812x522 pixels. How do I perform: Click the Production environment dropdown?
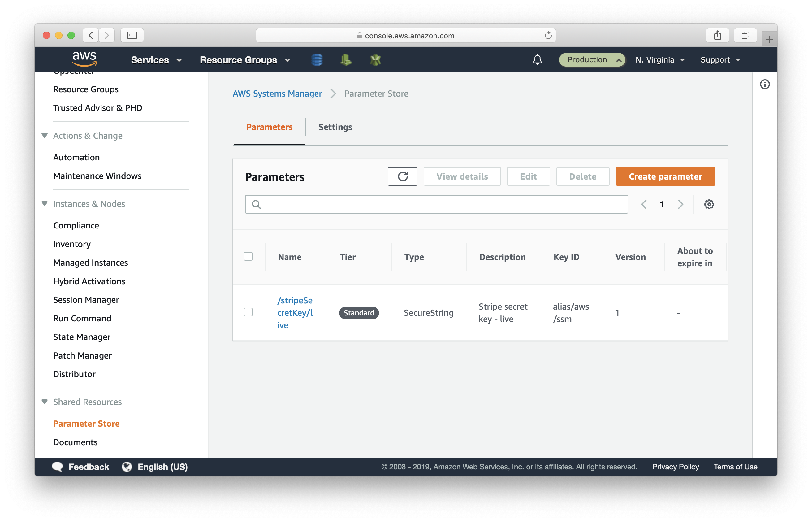[x=591, y=59]
